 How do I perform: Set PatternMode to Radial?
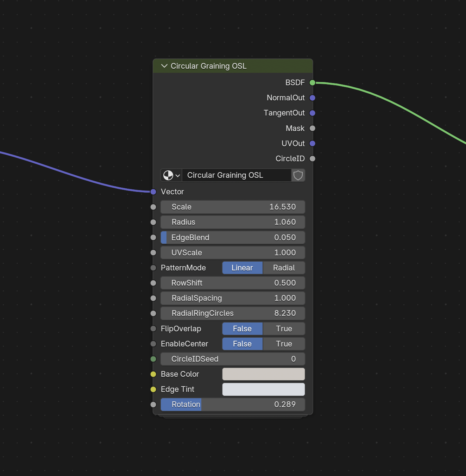284,268
